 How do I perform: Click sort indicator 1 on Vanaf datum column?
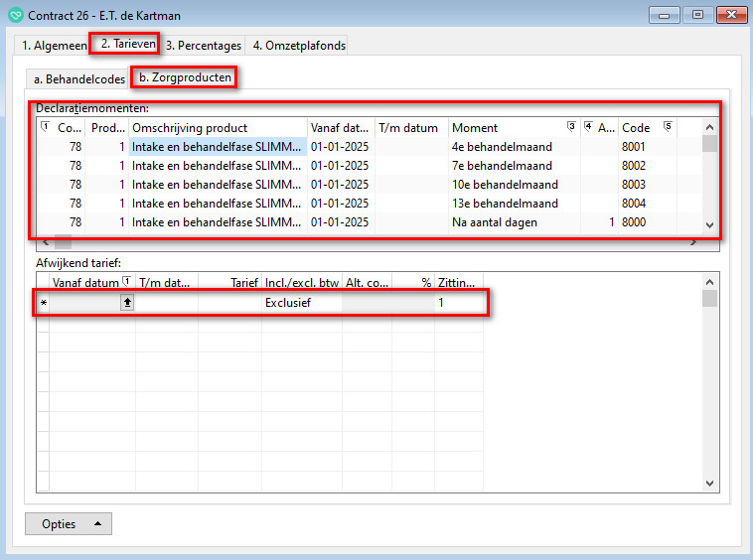pos(126,282)
